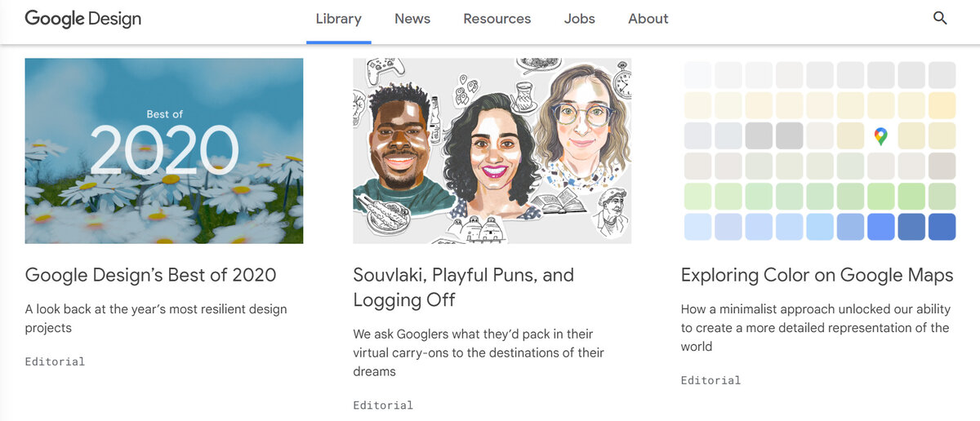Open the Jobs tab

pos(580,19)
